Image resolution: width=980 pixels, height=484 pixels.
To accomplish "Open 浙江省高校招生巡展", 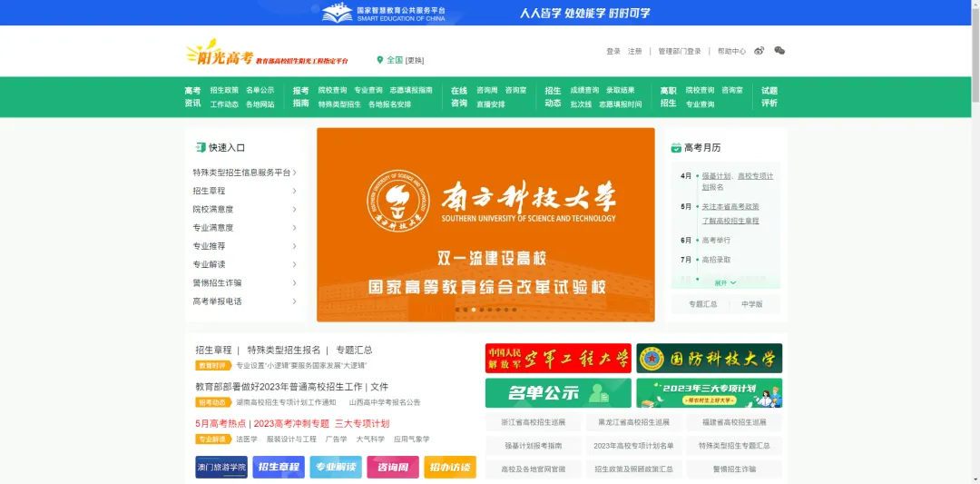I will click(534, 422).
